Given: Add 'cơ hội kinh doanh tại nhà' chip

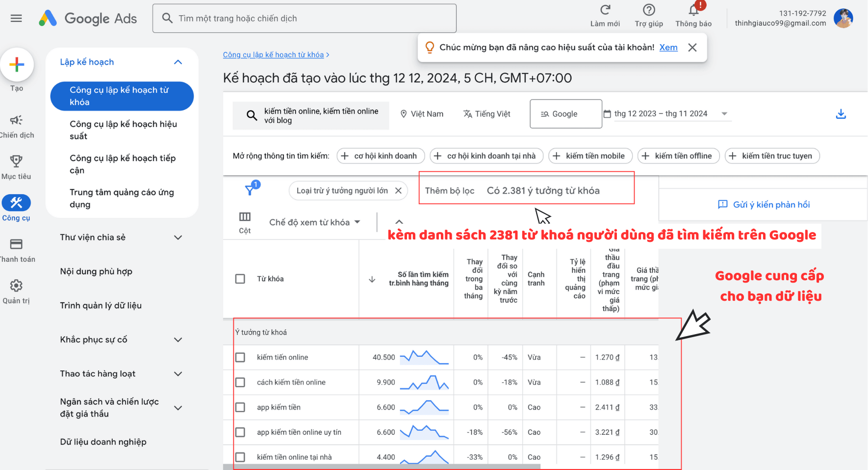Looking at the screenshot, I should pyautogui.click(x=486, y=156).
